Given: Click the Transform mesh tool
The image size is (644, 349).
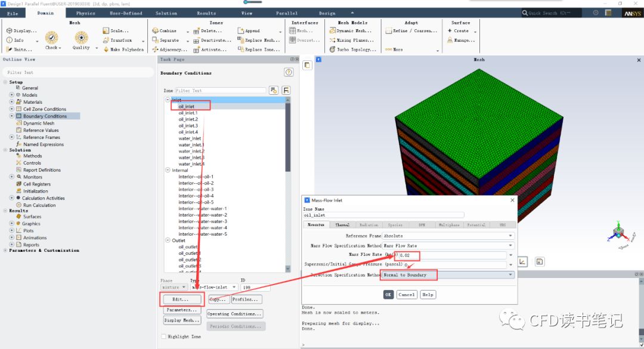Looking at the screenshot, I should click(117, 41).
